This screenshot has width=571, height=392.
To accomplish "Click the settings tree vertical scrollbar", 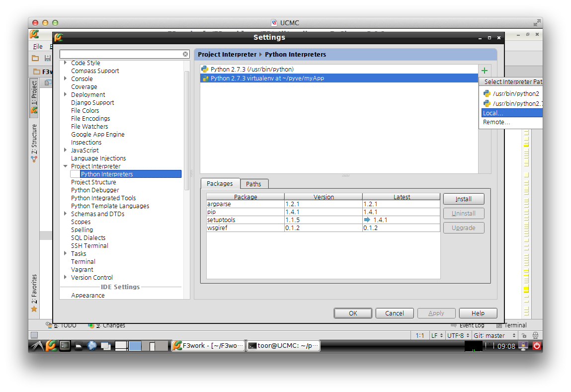I will [x=187, y=130].
